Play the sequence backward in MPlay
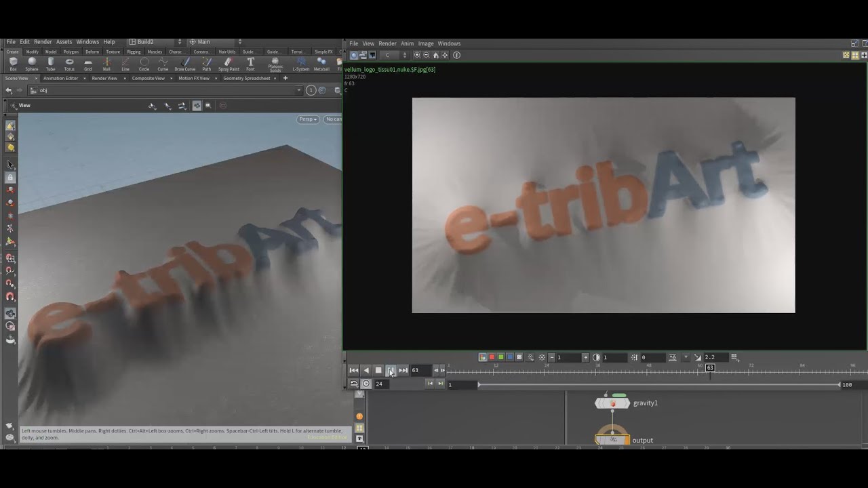Screen dimensions: 868x488 [367, 370]
